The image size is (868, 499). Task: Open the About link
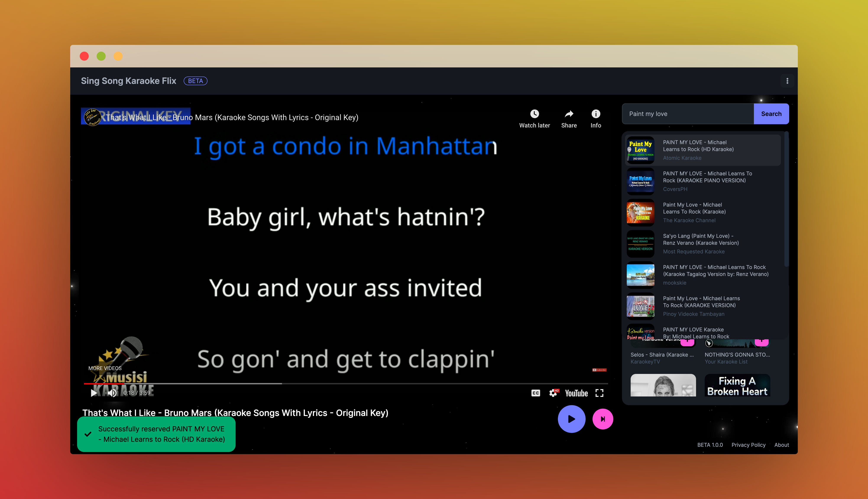pos(781,445)
